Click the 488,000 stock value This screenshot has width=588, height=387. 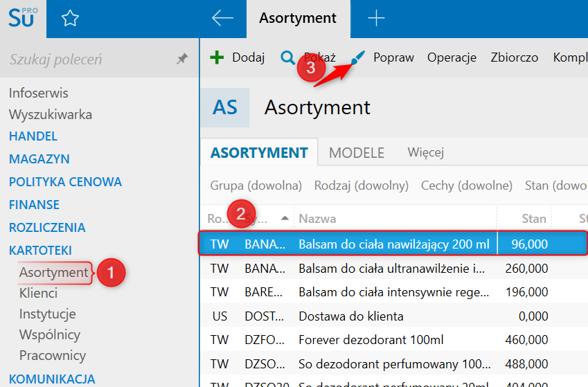point(526,363)
